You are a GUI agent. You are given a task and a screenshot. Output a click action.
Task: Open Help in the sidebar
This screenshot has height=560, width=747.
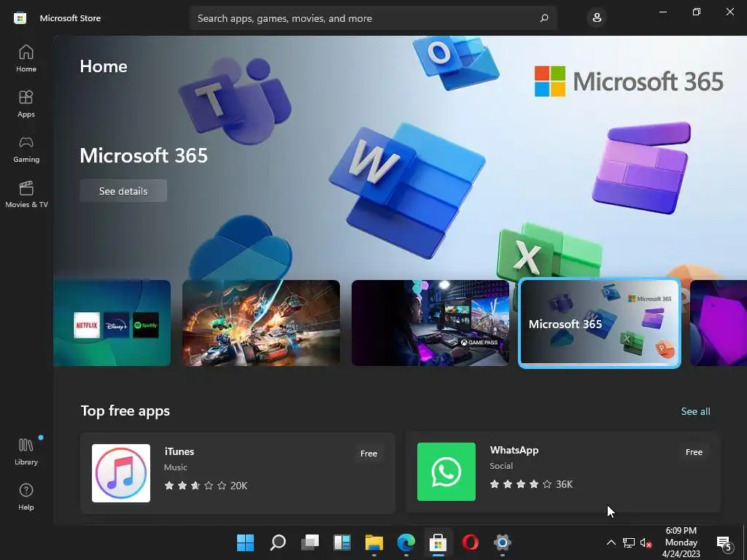coord(26,497)
